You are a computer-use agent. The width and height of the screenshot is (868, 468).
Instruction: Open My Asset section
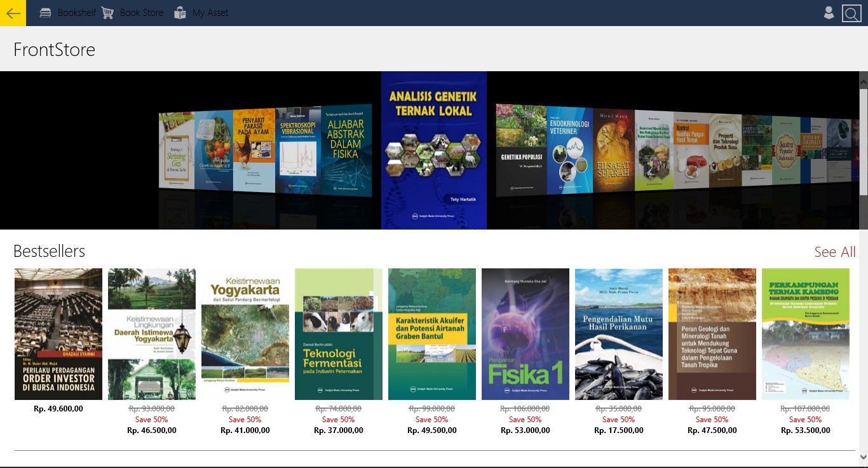tap(201, 13)
